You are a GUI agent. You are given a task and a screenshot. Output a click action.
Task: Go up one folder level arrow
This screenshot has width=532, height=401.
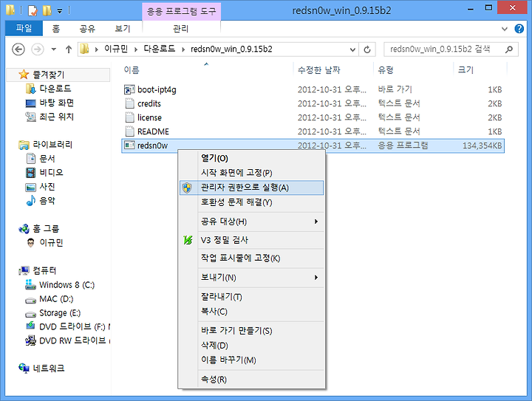pos(69,49)
